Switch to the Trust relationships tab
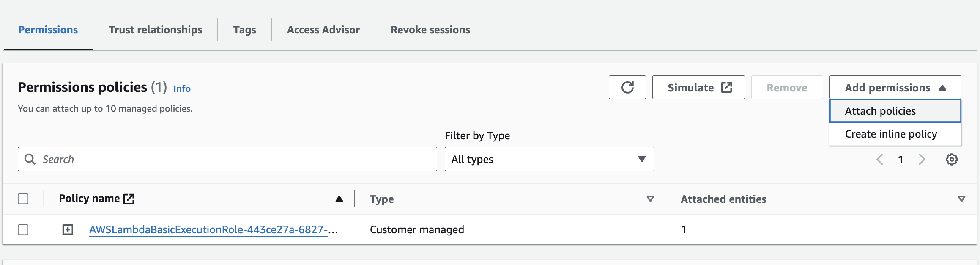The image size is (980, 265). point(155,30)
